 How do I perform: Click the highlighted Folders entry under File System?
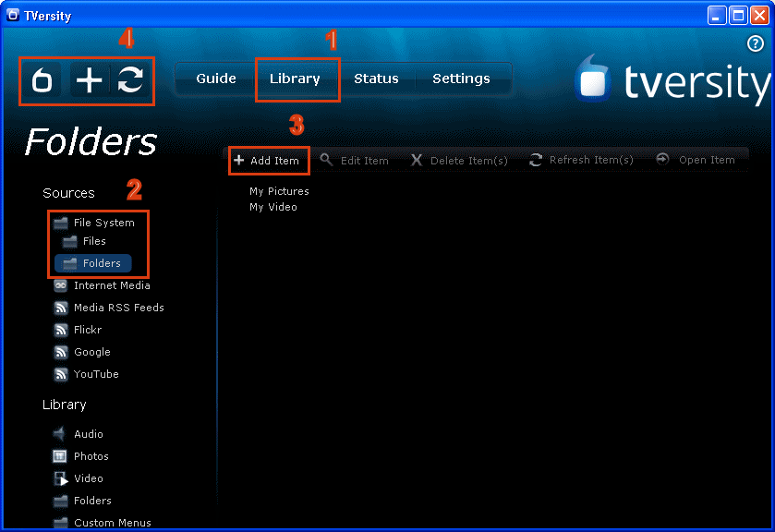pos(93,263)
